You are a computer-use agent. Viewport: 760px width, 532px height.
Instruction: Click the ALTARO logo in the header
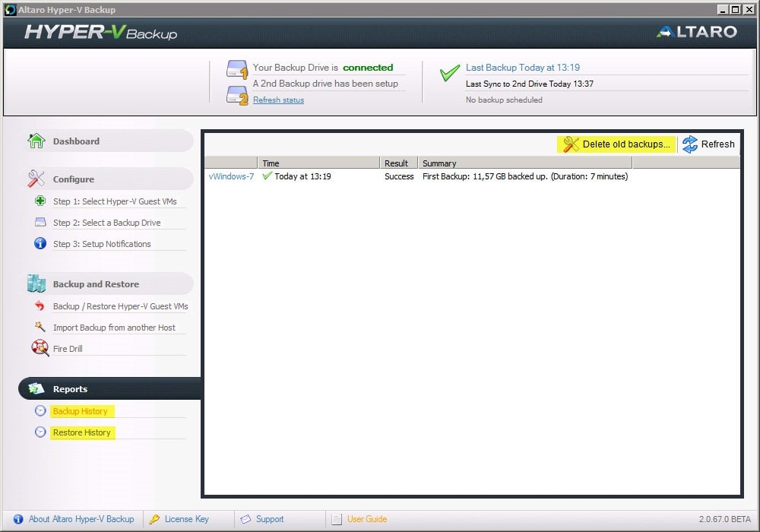[696, 31]
